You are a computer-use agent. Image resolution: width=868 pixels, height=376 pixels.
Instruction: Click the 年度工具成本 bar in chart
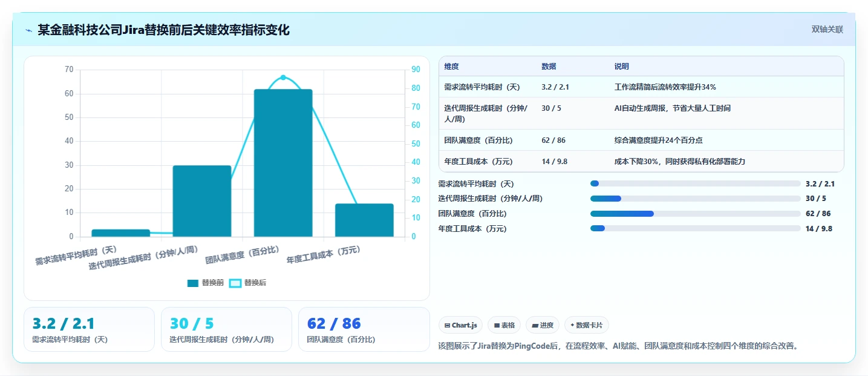click(364, 220)
